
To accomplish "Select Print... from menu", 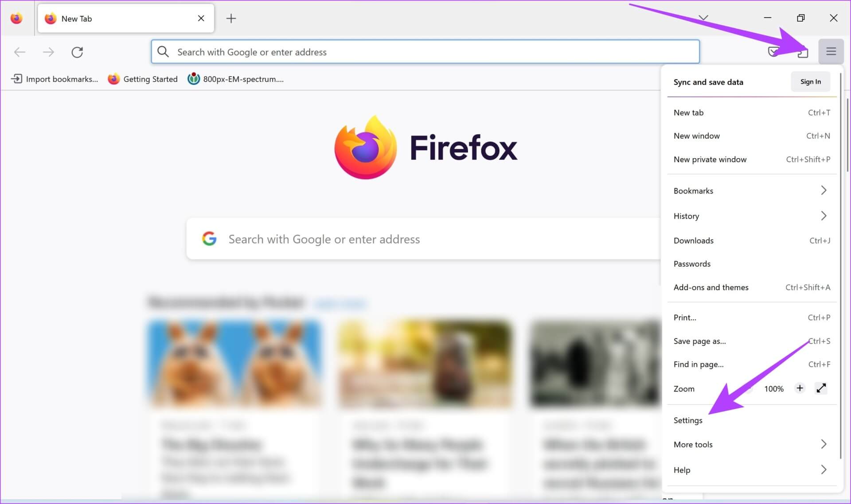I will coord(752,318).
